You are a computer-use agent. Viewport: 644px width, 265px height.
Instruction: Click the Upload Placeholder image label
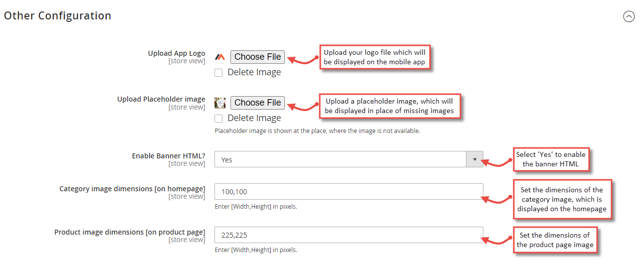pyautogui.click(x=161, y=99)
